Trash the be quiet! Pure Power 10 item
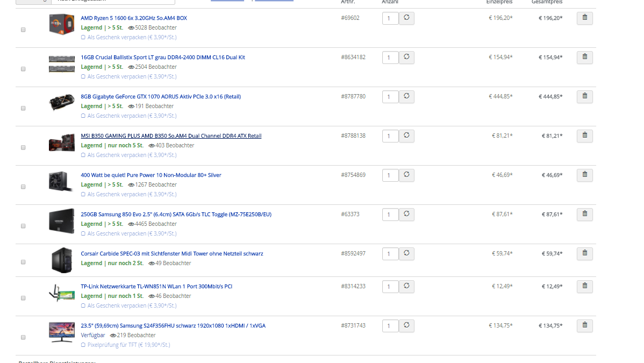This screenshot has height=363, width=644. click(584, 175)
